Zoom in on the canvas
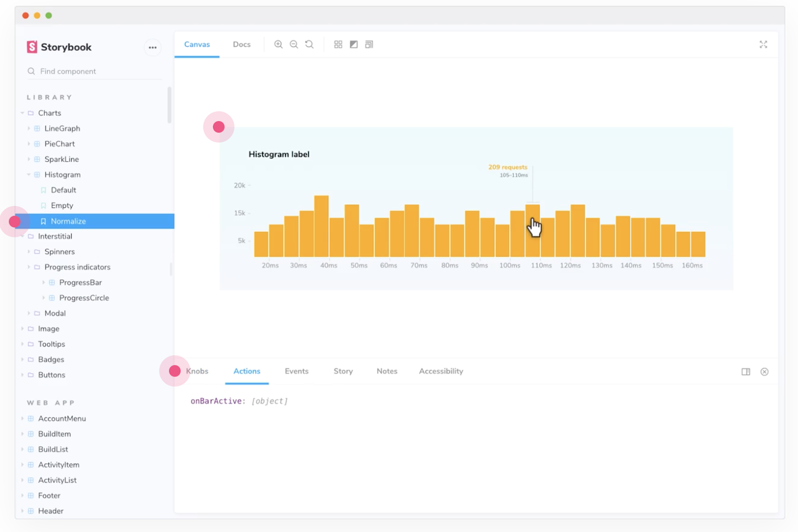 [x=278, y=44]
